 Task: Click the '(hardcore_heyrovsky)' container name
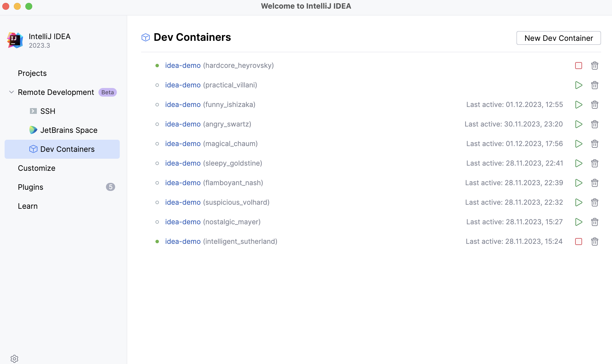tap(238, 66)
